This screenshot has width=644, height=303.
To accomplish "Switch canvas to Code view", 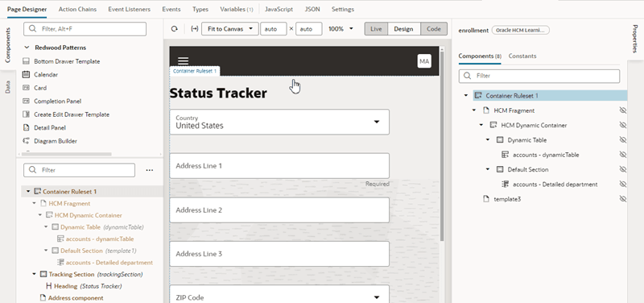I will [x=434, y=29].
